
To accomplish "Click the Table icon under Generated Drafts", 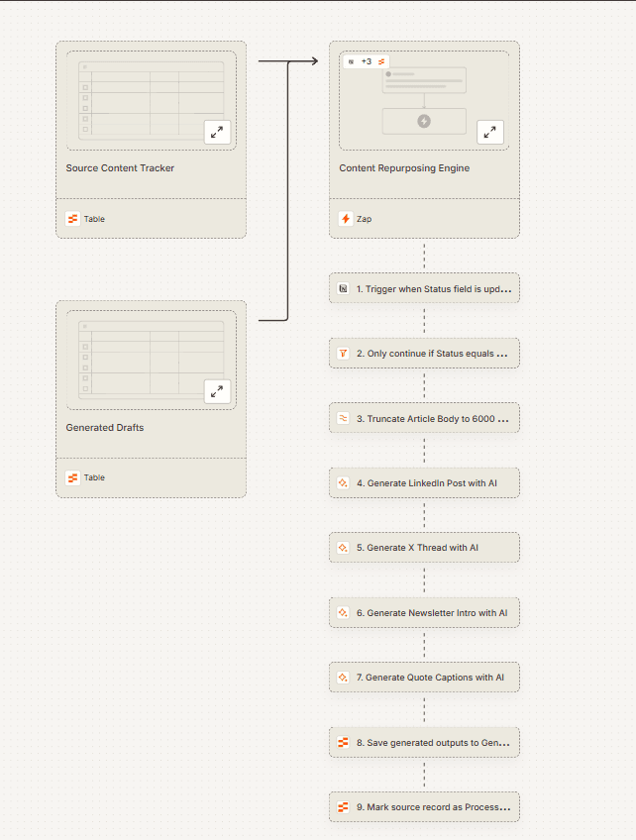I will click(73, 477).
